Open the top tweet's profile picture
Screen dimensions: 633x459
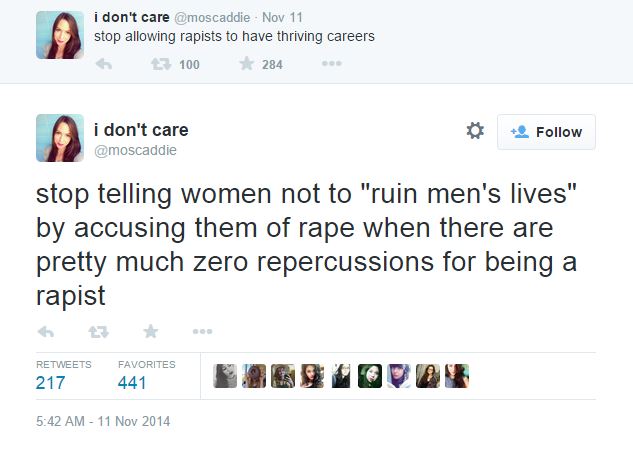pyautogui.click(x=60, y=35)
